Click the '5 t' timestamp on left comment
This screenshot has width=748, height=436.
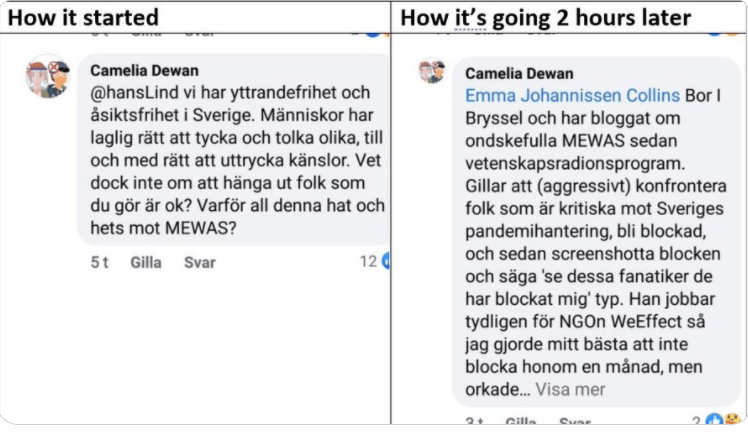(99, 262)
